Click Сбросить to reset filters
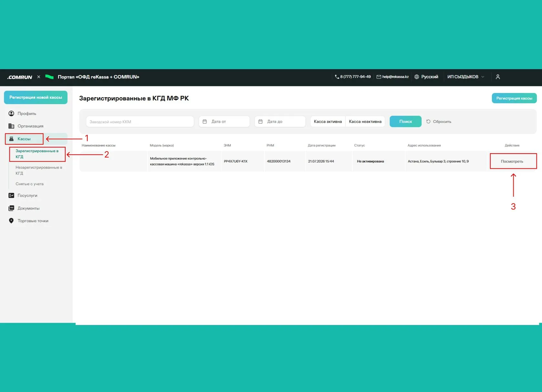This screenshot has height=392, width=542. (x=442, y=122)
